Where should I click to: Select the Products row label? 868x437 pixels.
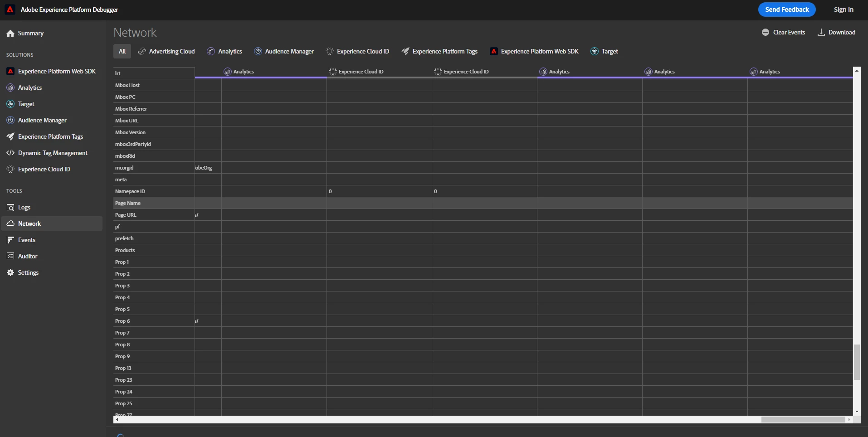click(x=125, y=250)
